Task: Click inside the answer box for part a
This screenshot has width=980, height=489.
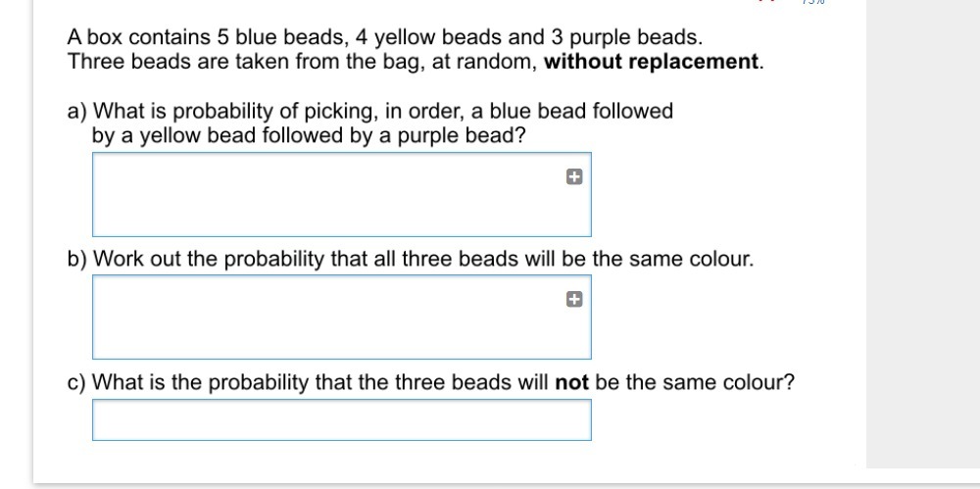Action: click(342, 194)
